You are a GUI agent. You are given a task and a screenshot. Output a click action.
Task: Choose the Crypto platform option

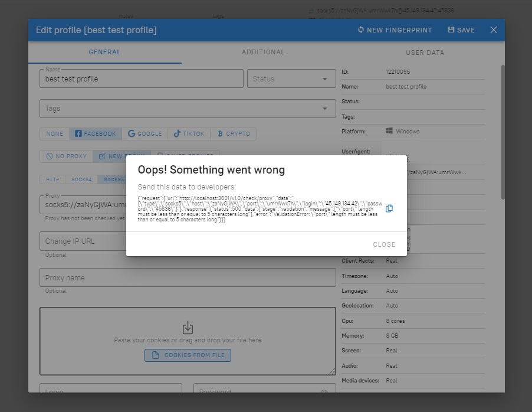234,134
